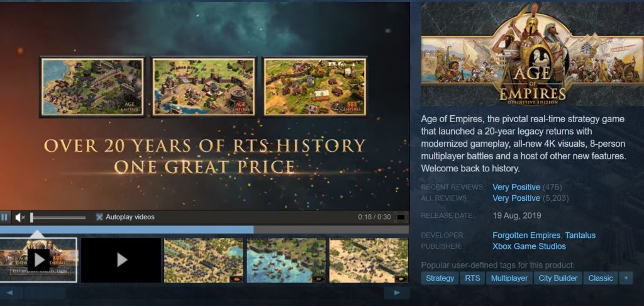Viewport: 644px width, 306px height.
Task: View recent Very Positive reviews
Action: pyautogui.click(x=516, y=187)
